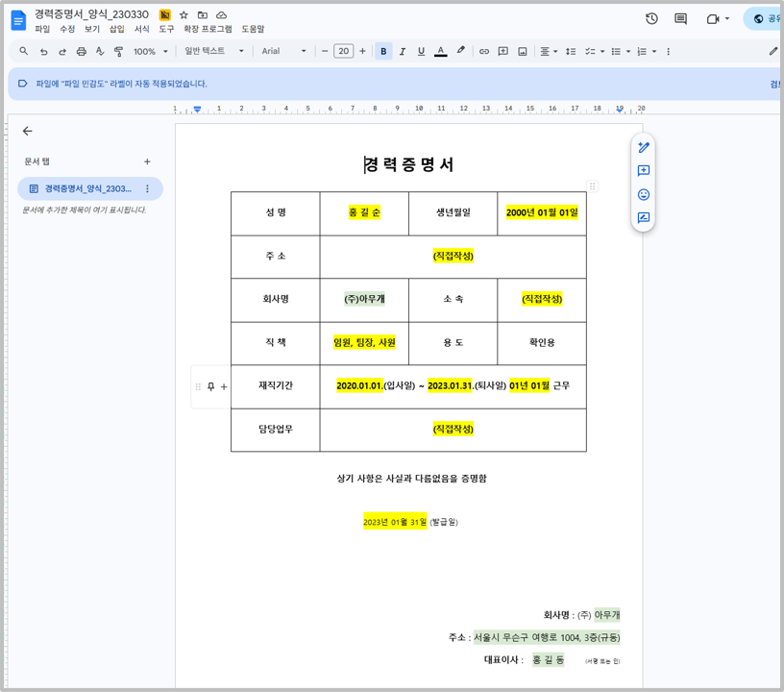Print the document
784x692 pixels.
(81, 52)
